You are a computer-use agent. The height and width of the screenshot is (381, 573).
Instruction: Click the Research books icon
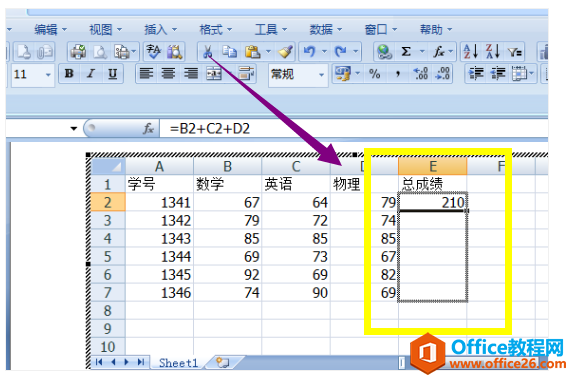175,52
